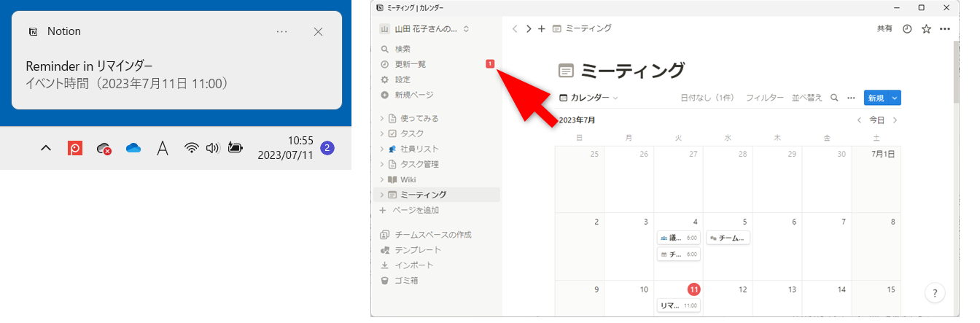
Task: Open the カレンダー view dropdown
Action: point(588,98)
